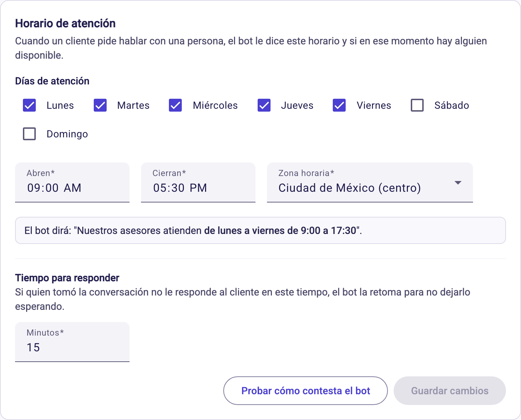Screen dimensions: 521x420
Task: Uncheck the Martes checkbox
Action: coord(100,105)
